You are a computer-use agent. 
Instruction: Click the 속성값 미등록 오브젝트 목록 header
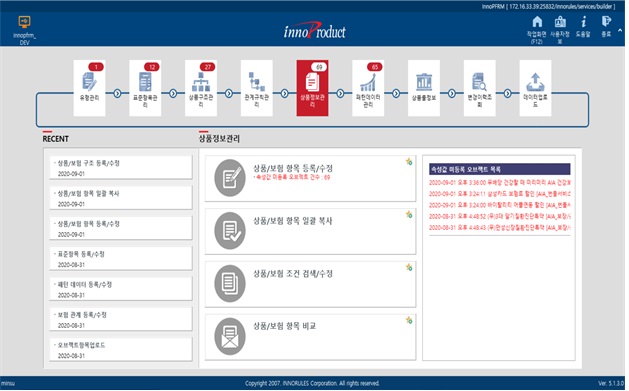click(499, 169)
